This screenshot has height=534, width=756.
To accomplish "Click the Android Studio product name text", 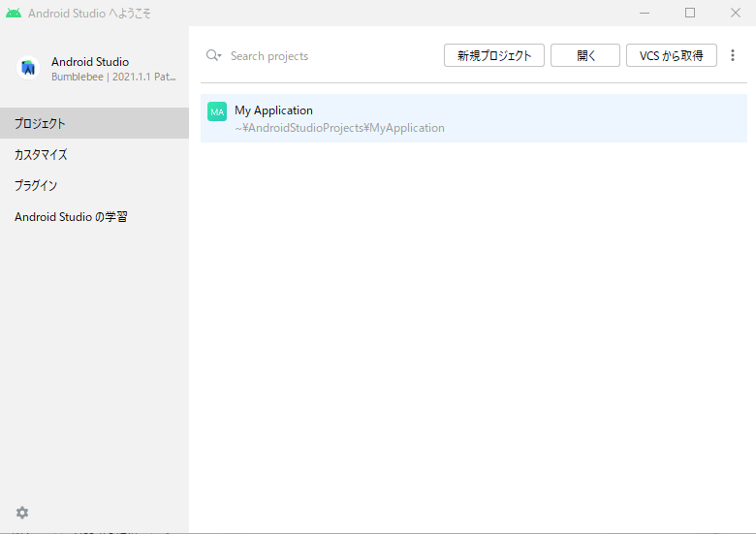I will point(90,62).
